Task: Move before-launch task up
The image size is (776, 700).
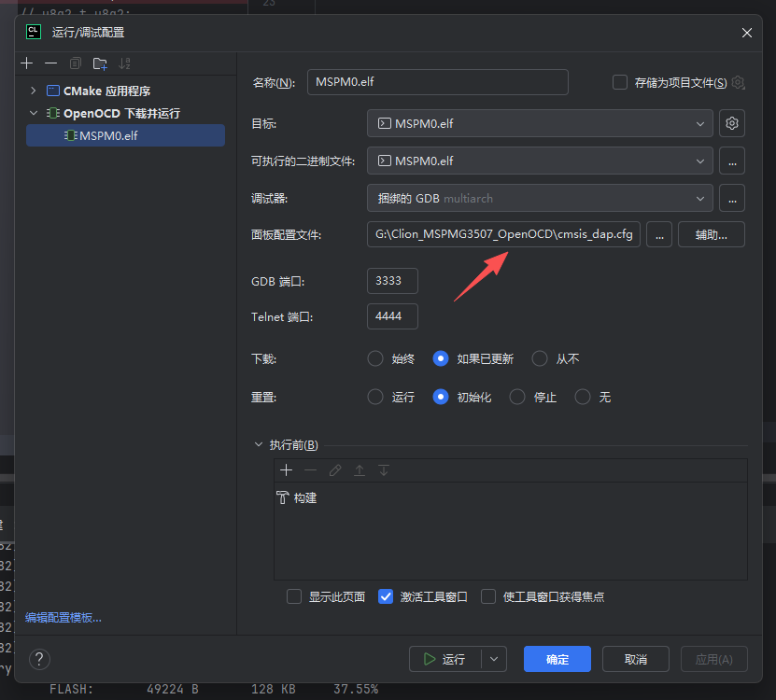Action: [360, 470]
